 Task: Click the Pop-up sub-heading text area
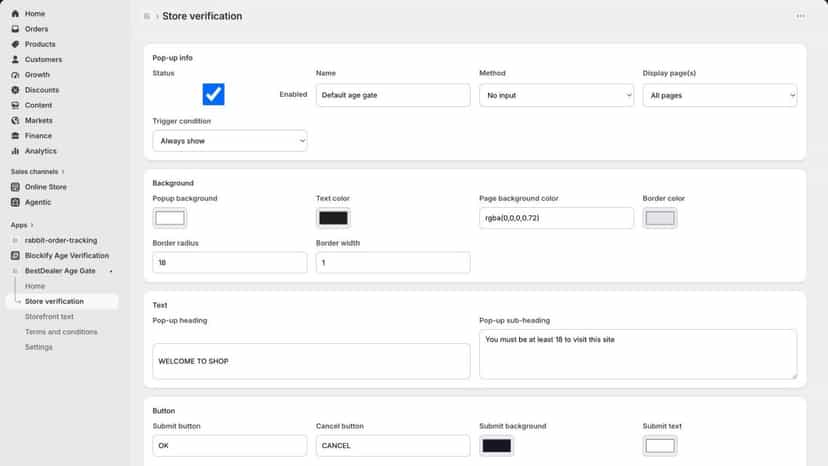[x=638, y=354]
